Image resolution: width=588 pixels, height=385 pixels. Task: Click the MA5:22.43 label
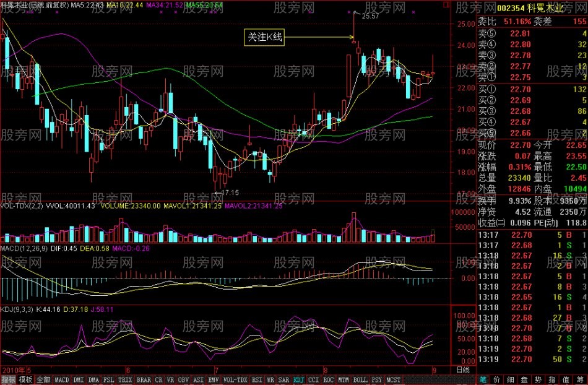coord(87,5)
